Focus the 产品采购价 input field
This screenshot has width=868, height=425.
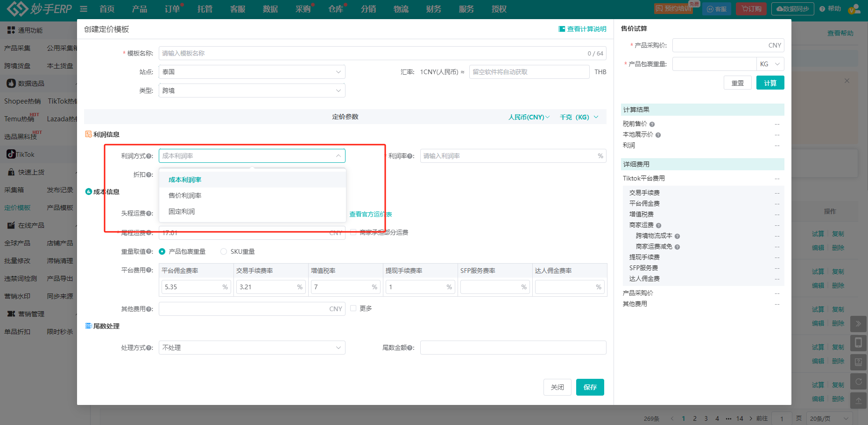point(728,45)
